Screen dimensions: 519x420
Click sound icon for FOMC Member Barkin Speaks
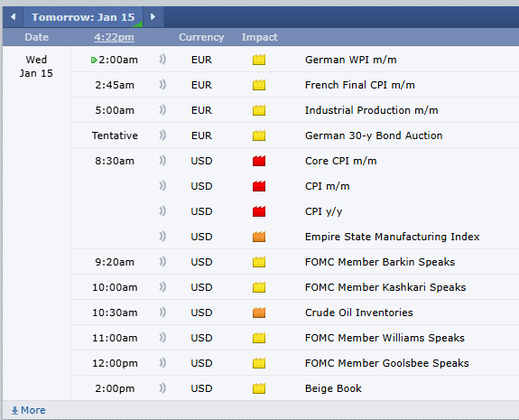point(162,262)
